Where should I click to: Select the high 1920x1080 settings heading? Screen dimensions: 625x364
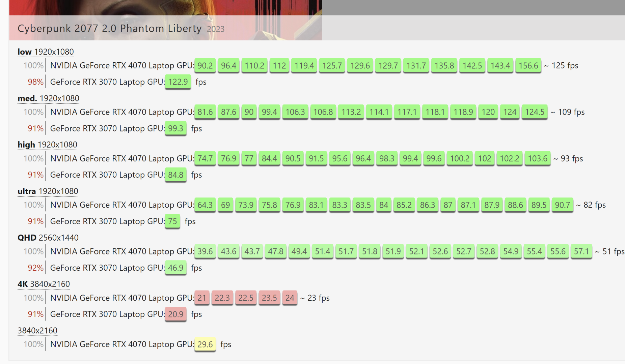[47, 145]
